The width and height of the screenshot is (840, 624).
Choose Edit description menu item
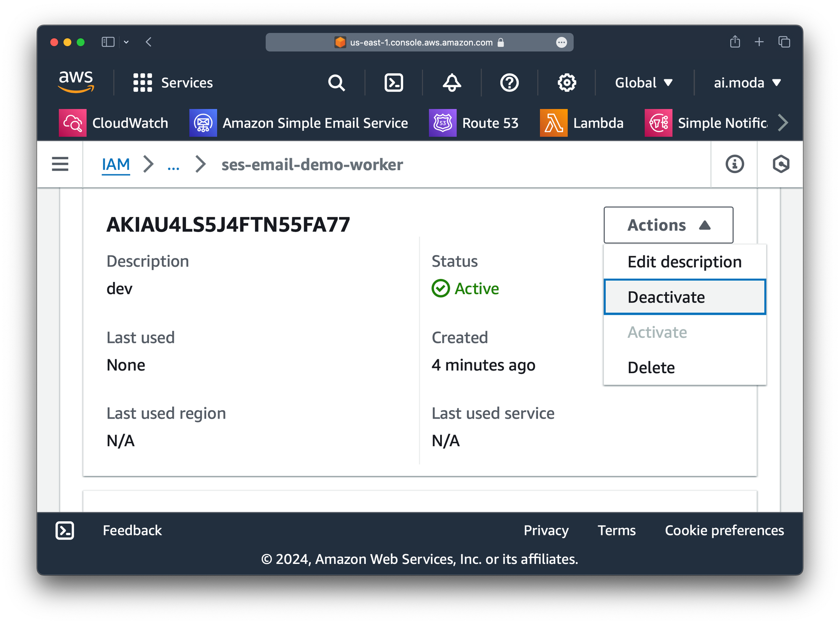(685, 262)
